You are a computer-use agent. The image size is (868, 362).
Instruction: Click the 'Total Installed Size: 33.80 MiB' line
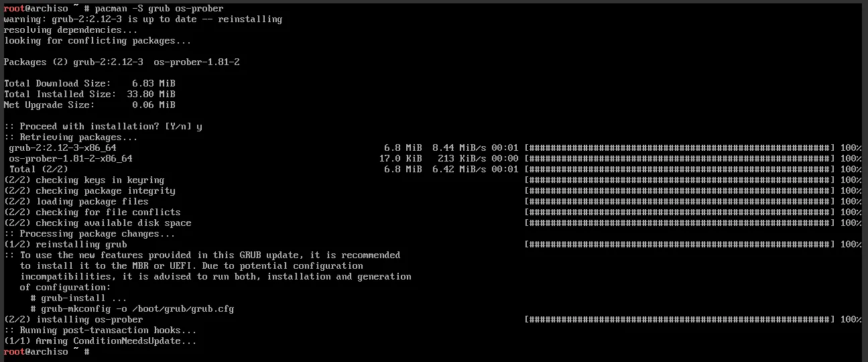tap(90, 95)
